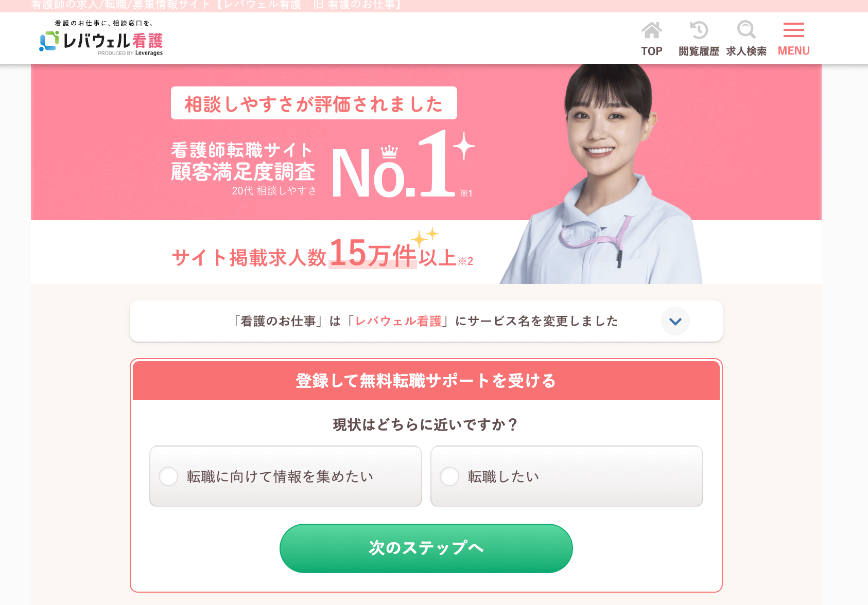Click the service name change notice bar

click(426, 321)
